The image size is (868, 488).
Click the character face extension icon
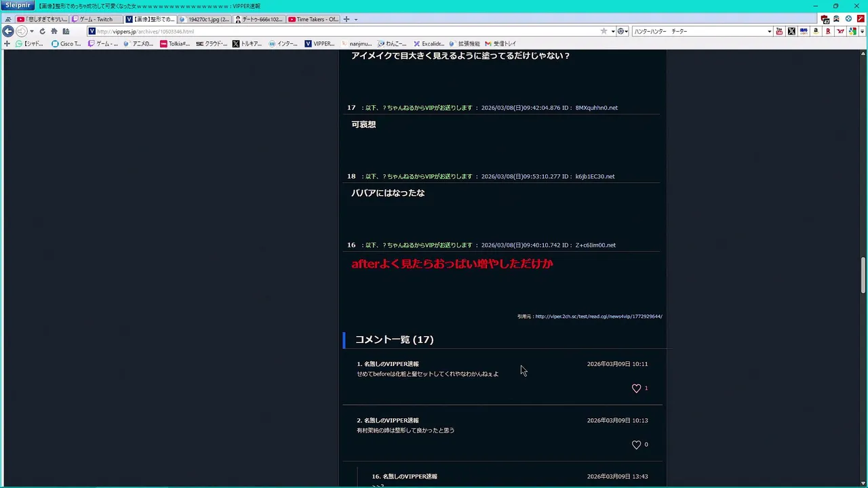click(x=837, y=19)
